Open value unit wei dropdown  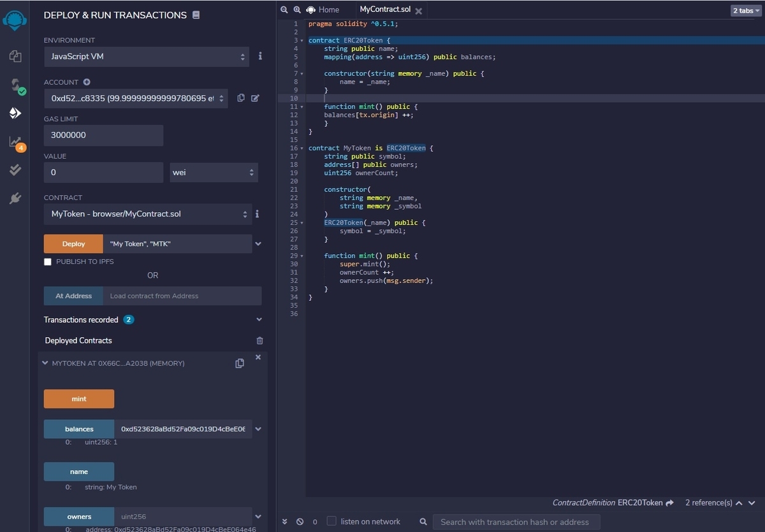(214, 172)
